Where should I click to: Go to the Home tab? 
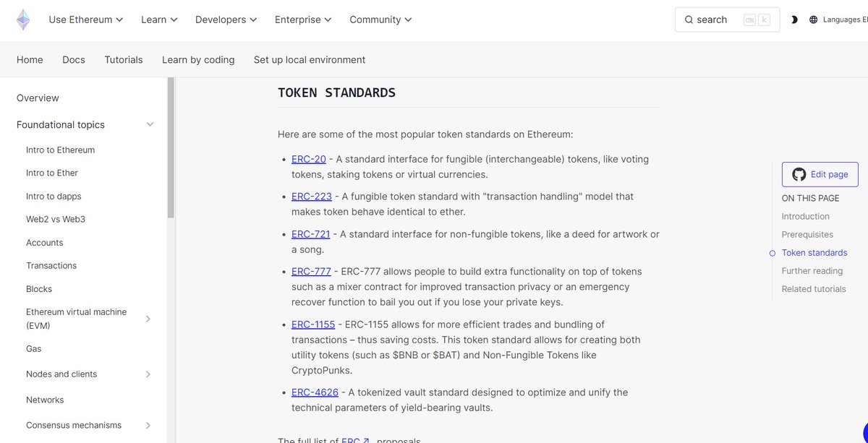click(x=30, y=60)
